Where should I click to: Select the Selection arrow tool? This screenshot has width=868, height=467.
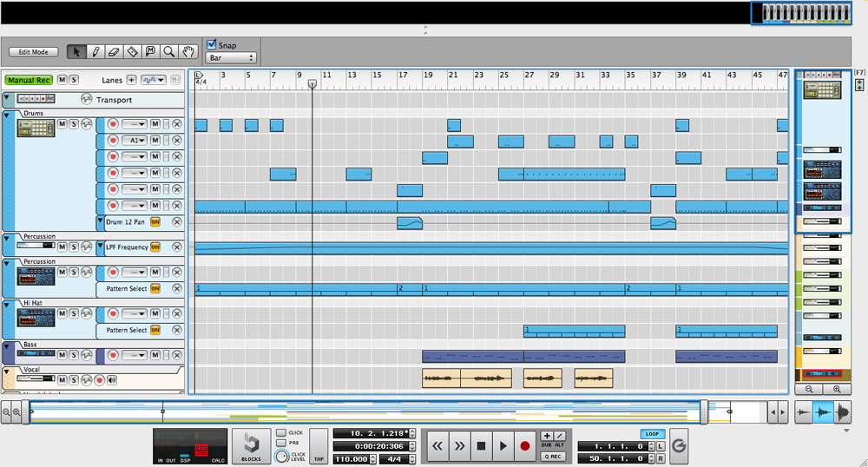pos(76,51)
